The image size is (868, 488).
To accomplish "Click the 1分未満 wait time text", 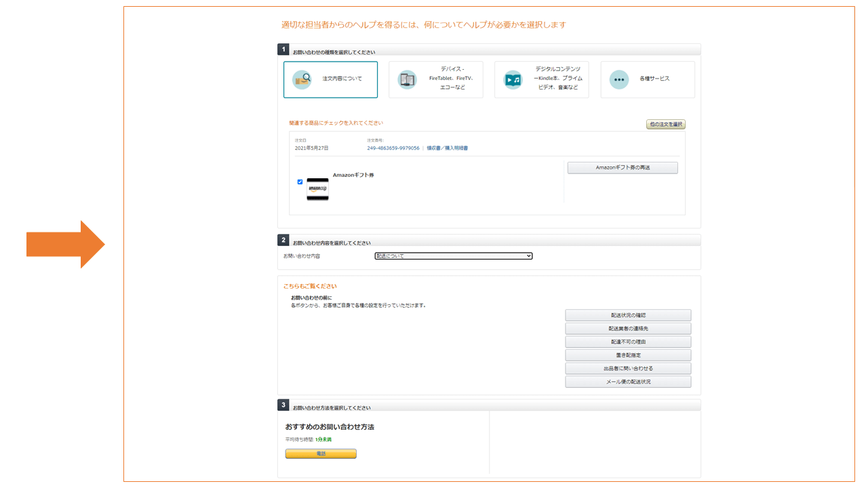I will pos(323,440).
